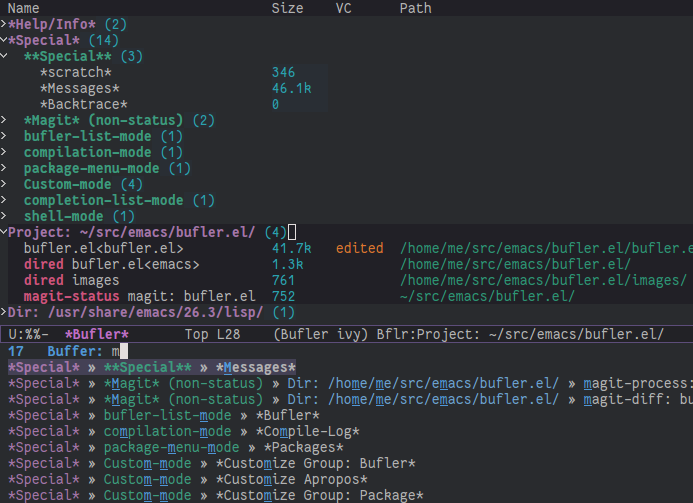This screenshot has height=503, width=693.
Task: Click the Size column header
Action: coord(287,8)
